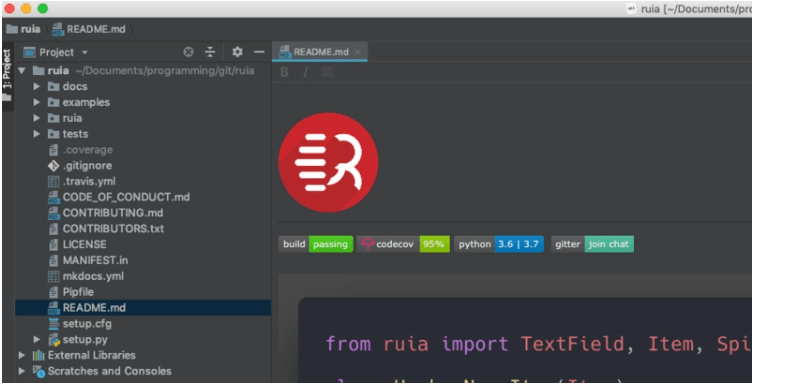The height and width of the screenshot is (389, 793).
Task: Click the macOS green maximize button
Action: (x=42, y=9)
